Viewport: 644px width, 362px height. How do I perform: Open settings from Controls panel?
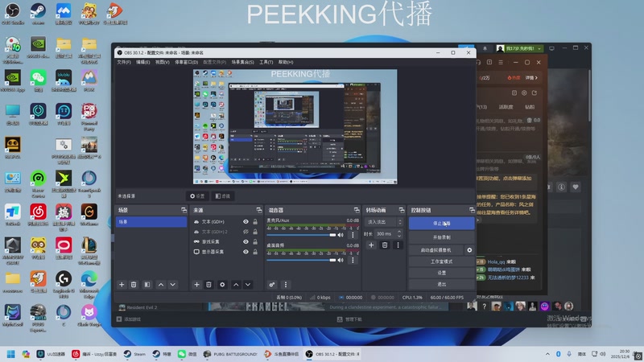pyautogui.click(x=441, y=273)
